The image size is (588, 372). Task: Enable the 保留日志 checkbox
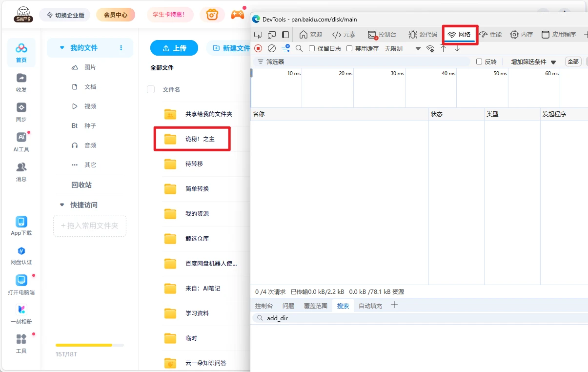coord(312,48)
